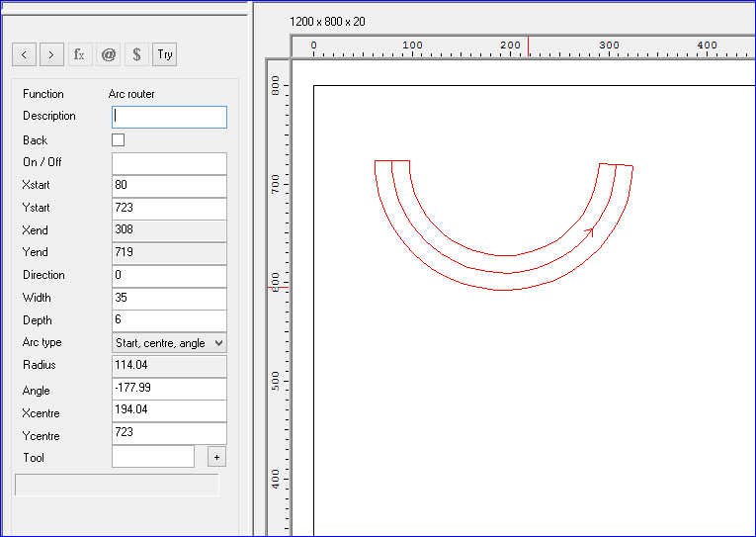Click the 'Arc type' label text

pyautogui.click(x=42, y=342)
